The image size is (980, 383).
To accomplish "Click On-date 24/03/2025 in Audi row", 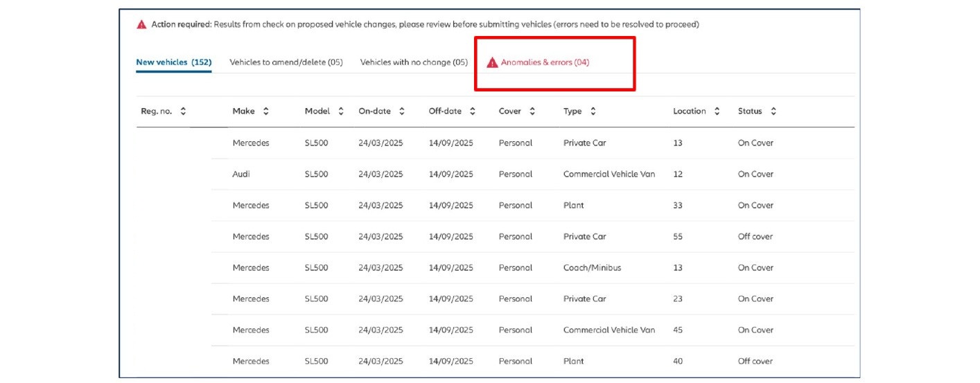I will 380,175.
